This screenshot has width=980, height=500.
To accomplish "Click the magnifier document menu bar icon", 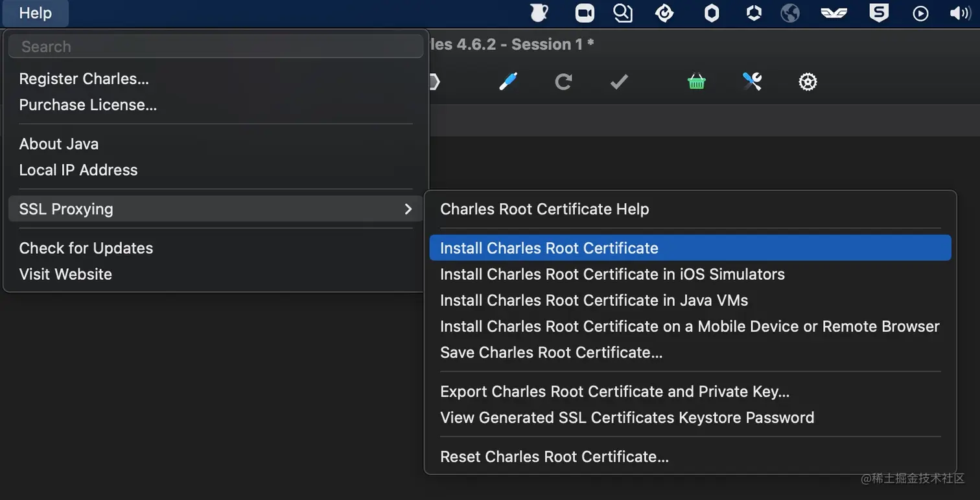I will click(623, 13).
